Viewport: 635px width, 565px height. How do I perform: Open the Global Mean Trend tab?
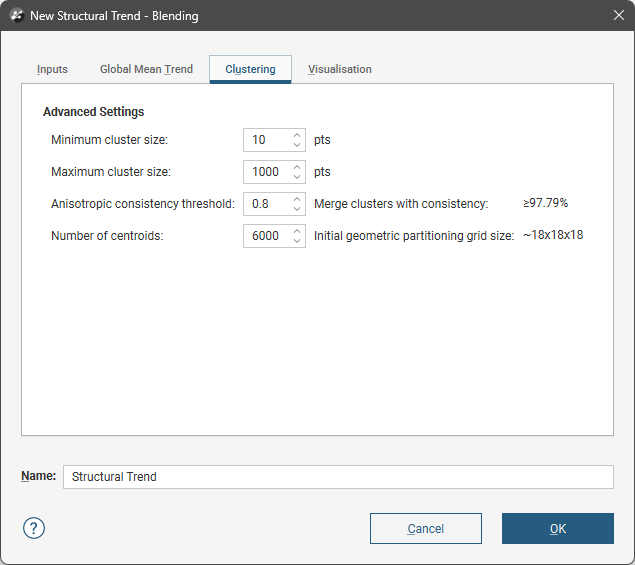click(x=146, y=70)
